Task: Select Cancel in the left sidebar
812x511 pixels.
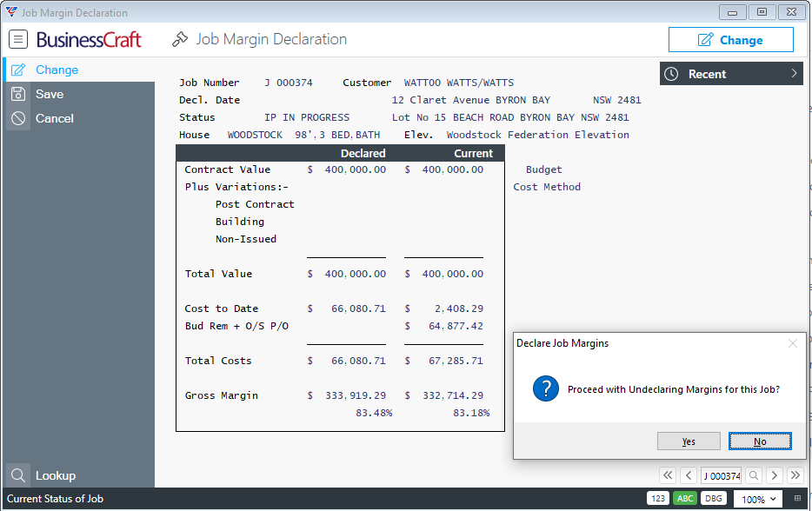Action: [79, 118]
